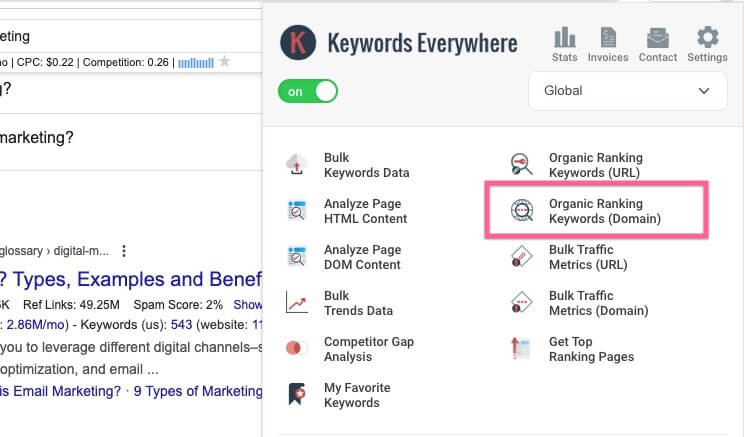
Task: Click the Bulk Traffic Metrics (Domain) icon
Action: click(521, 303)
